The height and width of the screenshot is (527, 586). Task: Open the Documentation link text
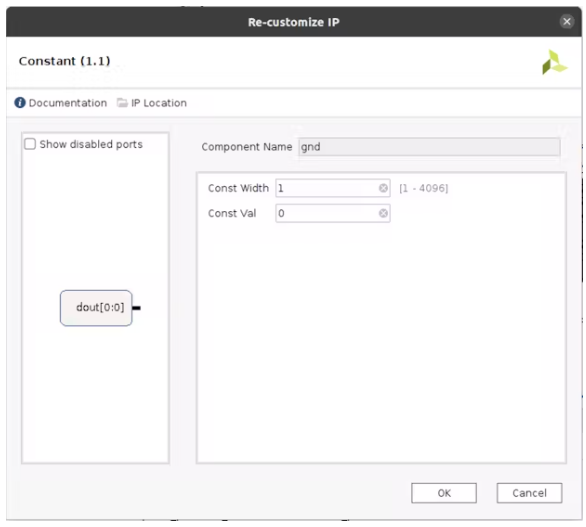click(68, 103)
